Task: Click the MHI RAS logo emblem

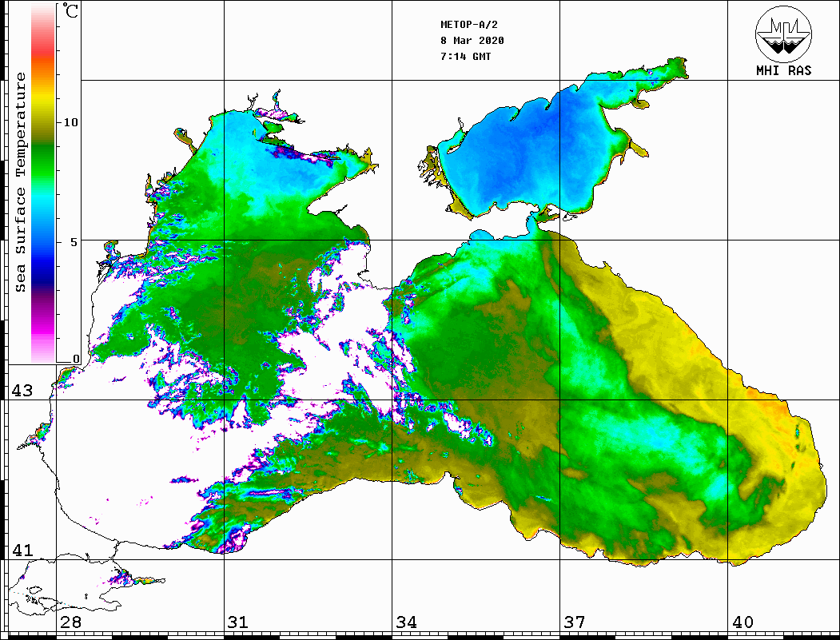Action: tap(784, 34)
